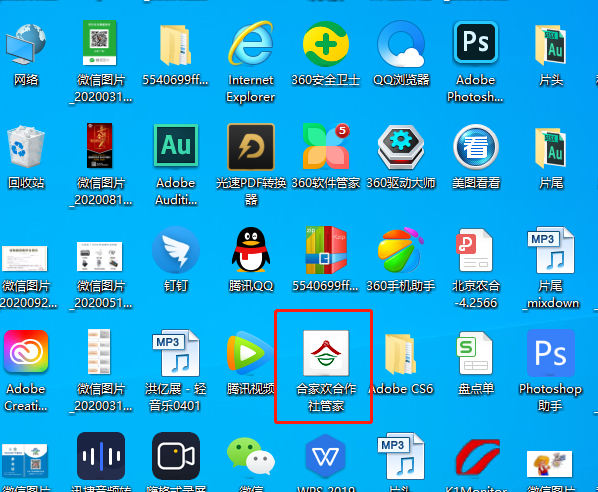Open 北京农合-4.2566 PDF file
Image resolution: width=598 pixels, height=492 pixels.
pos(476,250)
